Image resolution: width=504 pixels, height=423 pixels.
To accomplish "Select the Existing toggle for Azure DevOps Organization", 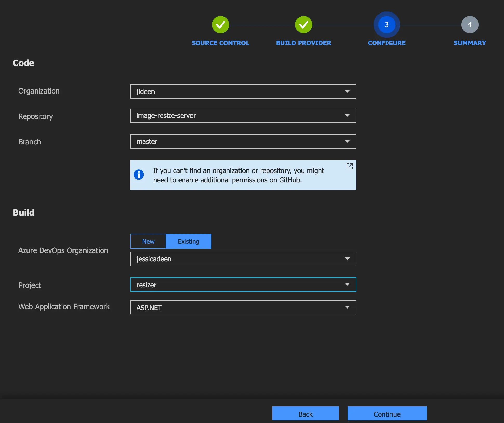I will (x=188, y=241).
